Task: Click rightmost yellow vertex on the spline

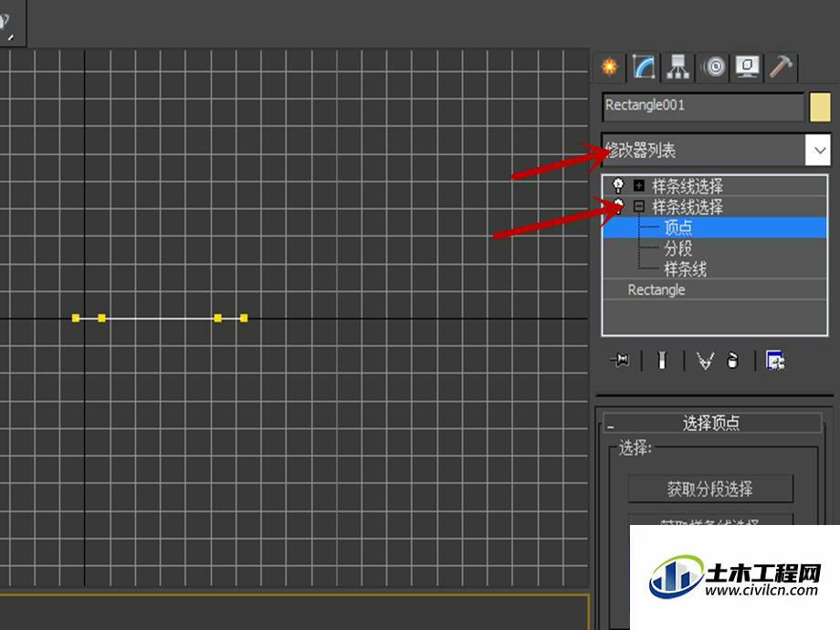Action: (244, 319)
